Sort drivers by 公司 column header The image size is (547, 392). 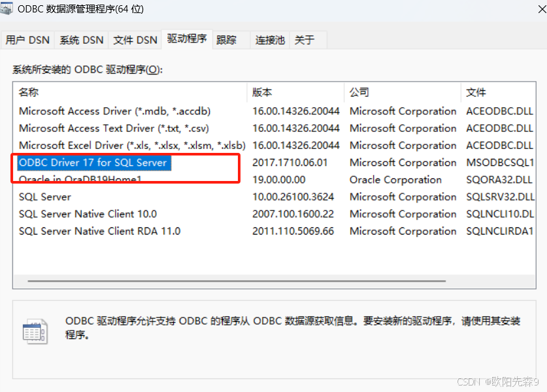402,92
